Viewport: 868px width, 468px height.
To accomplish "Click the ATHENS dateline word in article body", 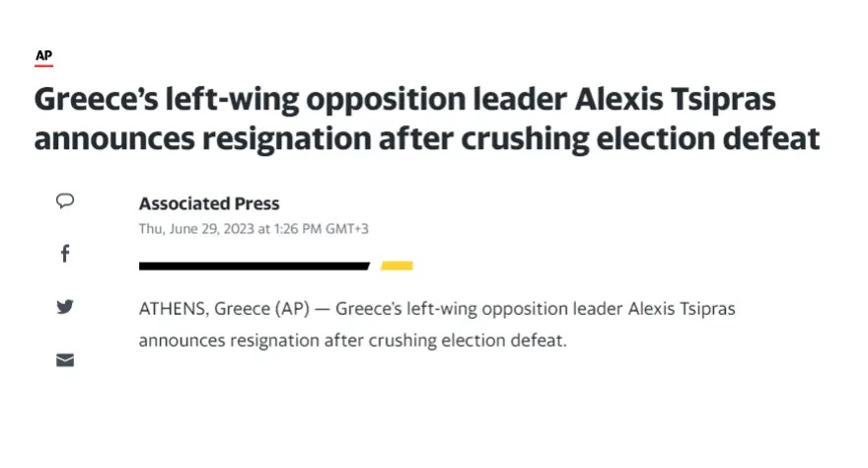I will click(173, 308).
